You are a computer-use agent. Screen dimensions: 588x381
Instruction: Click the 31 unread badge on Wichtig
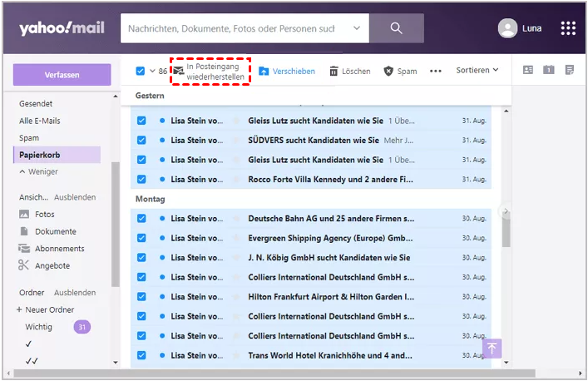(82, 327)
